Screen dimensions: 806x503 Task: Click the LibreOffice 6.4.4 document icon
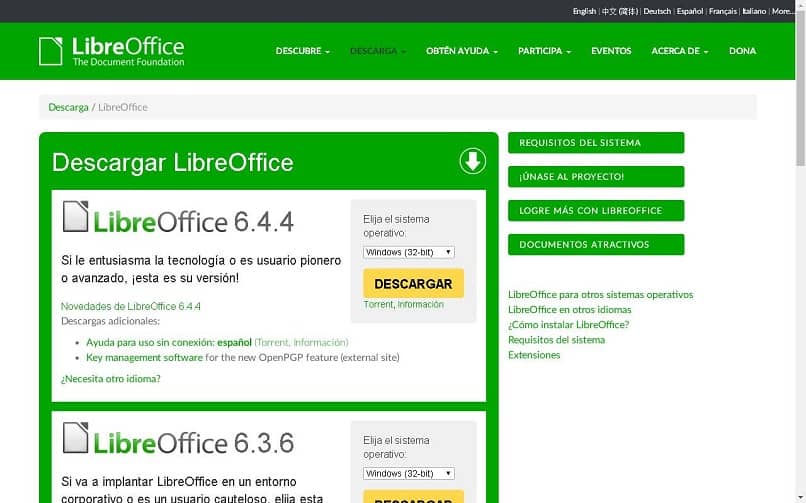click(76, 216)
